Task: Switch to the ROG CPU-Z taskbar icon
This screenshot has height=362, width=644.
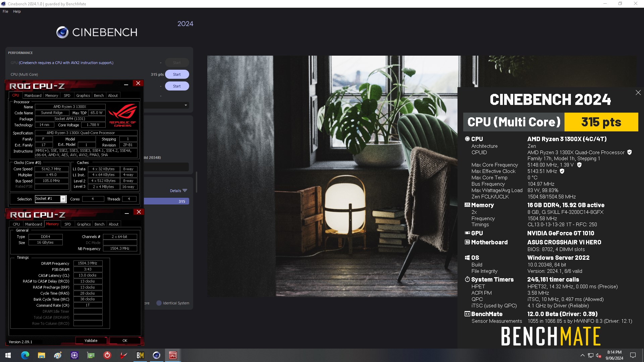Action: pyautogui.click(x=173, y=355)
